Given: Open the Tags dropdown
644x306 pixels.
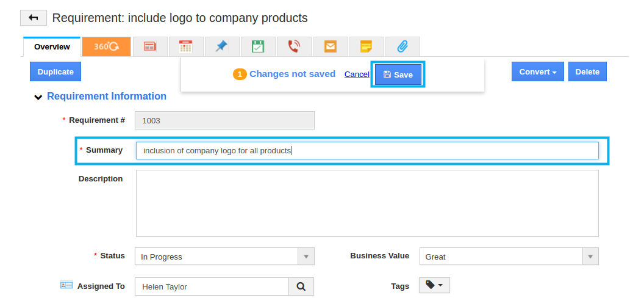Looking at the screenshot, I should 434,285.
